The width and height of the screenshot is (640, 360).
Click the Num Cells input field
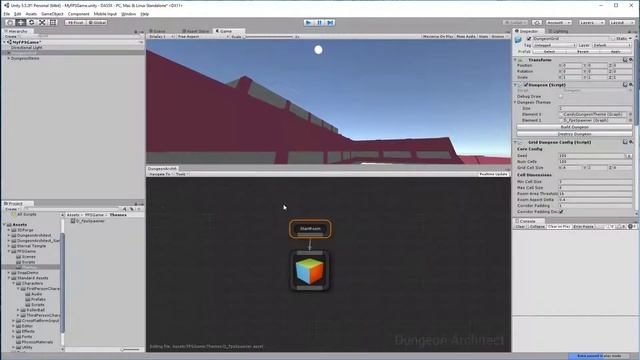[595, 162]
